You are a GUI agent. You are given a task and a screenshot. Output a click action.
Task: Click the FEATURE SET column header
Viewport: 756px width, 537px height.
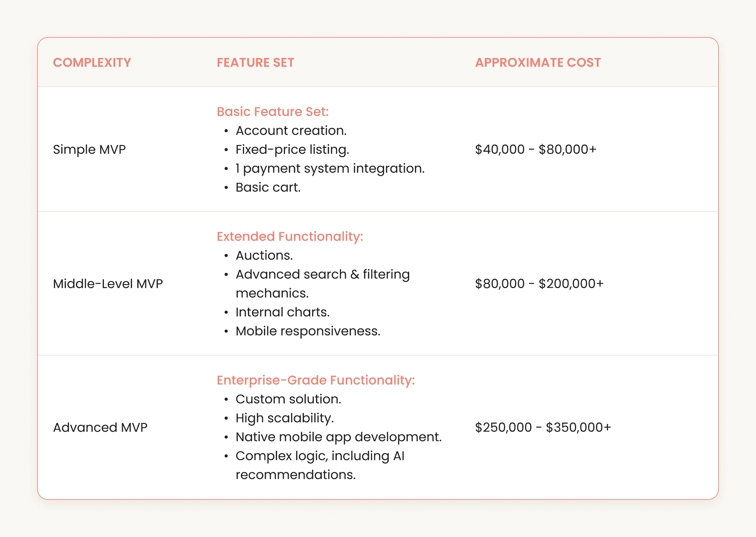[255, 63]
